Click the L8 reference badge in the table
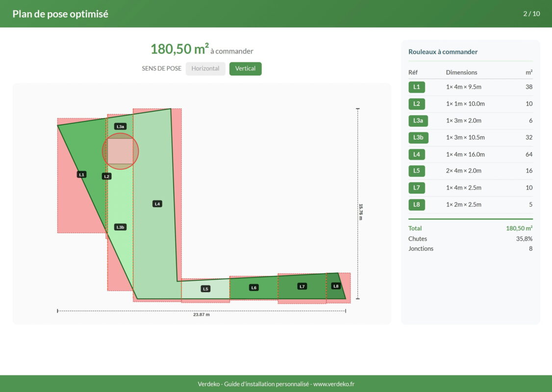 [x=416, y=204]
